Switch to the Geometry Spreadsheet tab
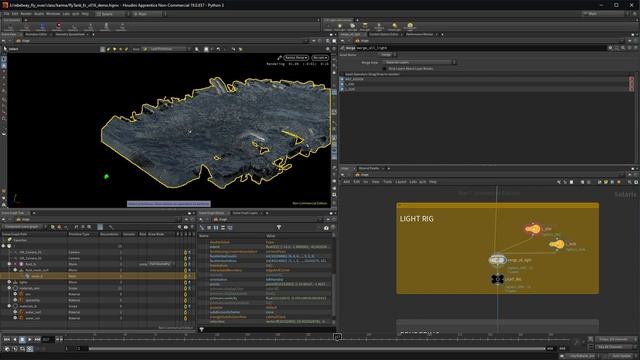 tap(70, 34)
